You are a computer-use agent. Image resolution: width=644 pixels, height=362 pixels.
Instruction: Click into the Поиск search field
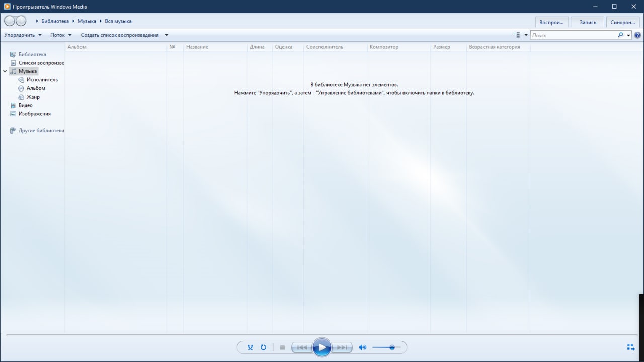pos(574,35)
